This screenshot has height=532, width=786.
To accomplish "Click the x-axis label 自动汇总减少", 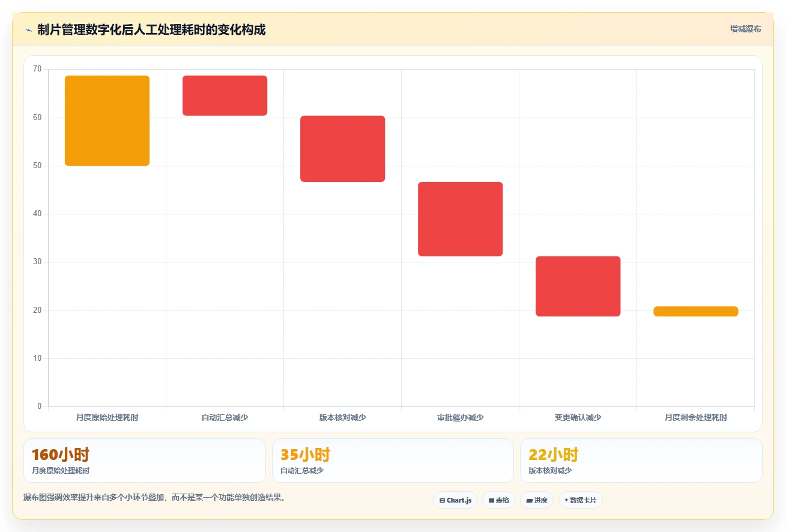I will point(225,417).
